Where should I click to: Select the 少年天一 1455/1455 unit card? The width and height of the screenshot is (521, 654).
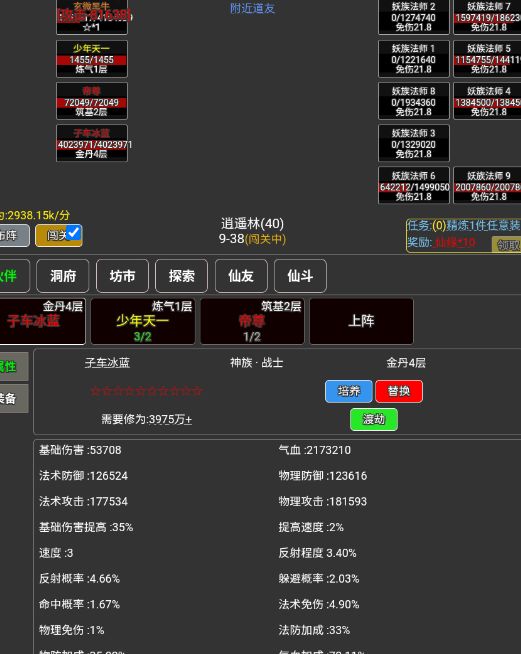pos(92,59)
